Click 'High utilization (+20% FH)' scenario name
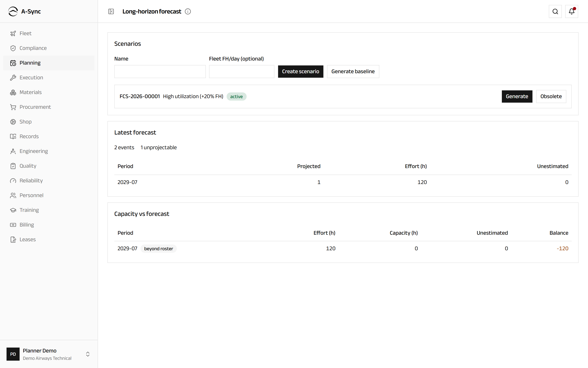The height and width of the screenshot is (368, 588). [193, 96]
